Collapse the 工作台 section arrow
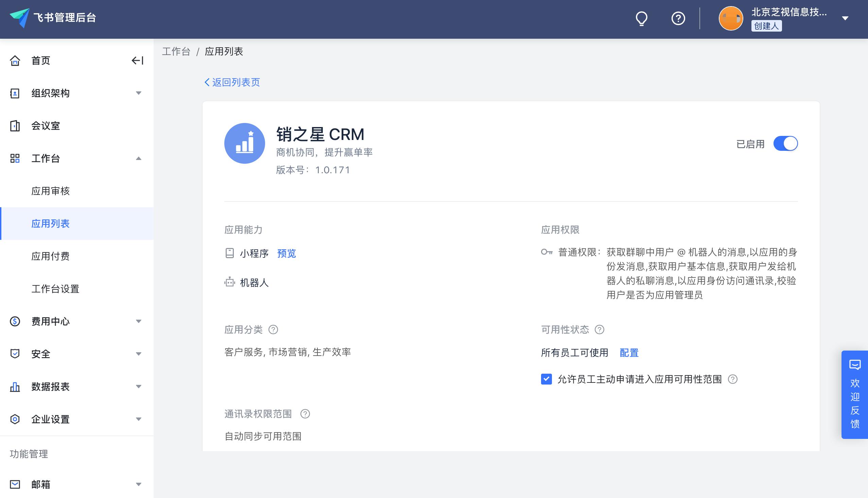The image size is (868, 498). tap(139, 159)
